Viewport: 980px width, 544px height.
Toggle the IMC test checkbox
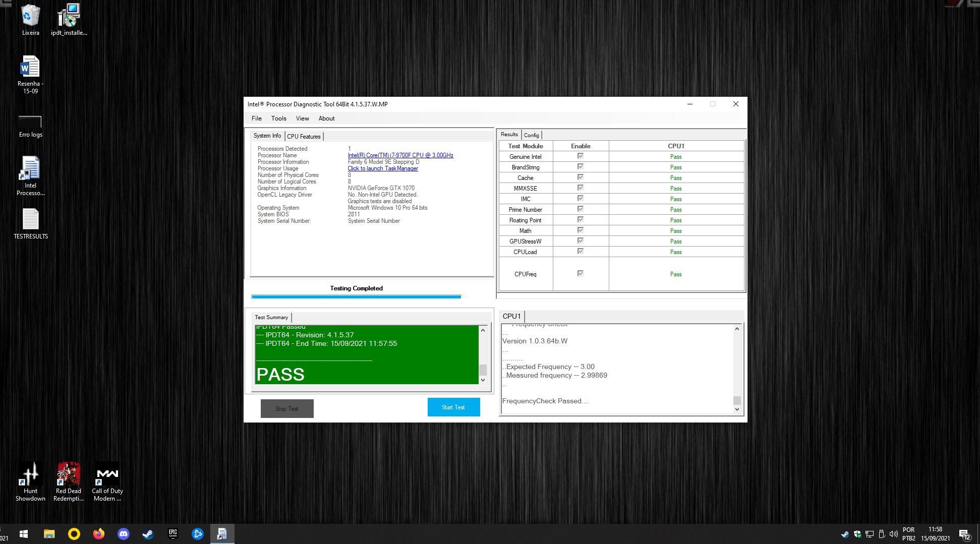pos(580,199)
